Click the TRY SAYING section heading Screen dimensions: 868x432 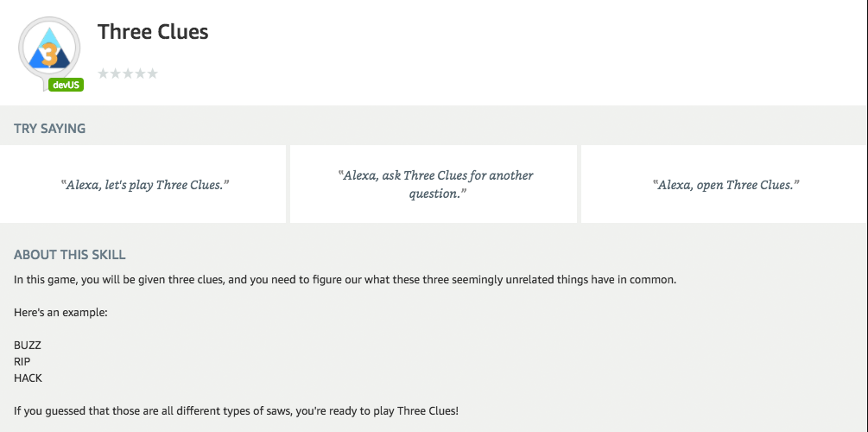point(49,129)
